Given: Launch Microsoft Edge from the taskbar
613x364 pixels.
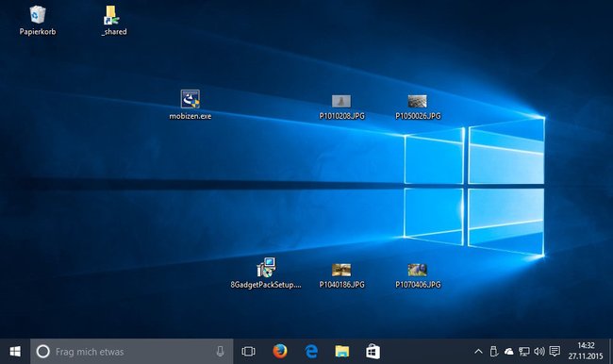Looking at the screenshot, I should click(x=311, y=352).
